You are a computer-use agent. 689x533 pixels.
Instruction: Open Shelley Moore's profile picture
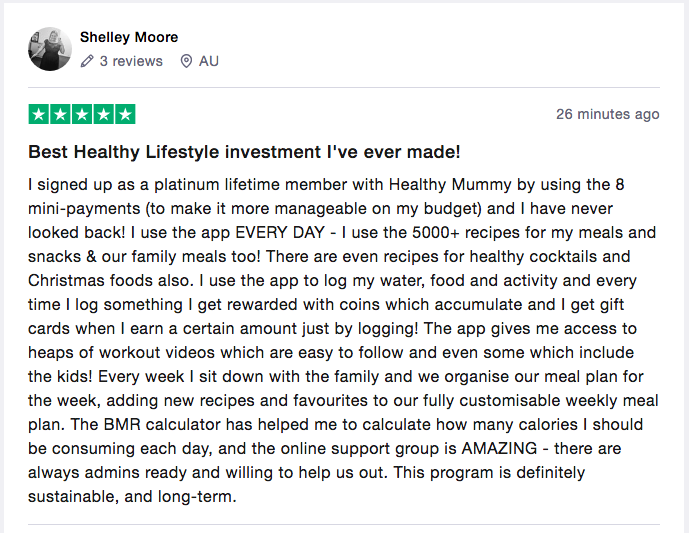point(50,49)
